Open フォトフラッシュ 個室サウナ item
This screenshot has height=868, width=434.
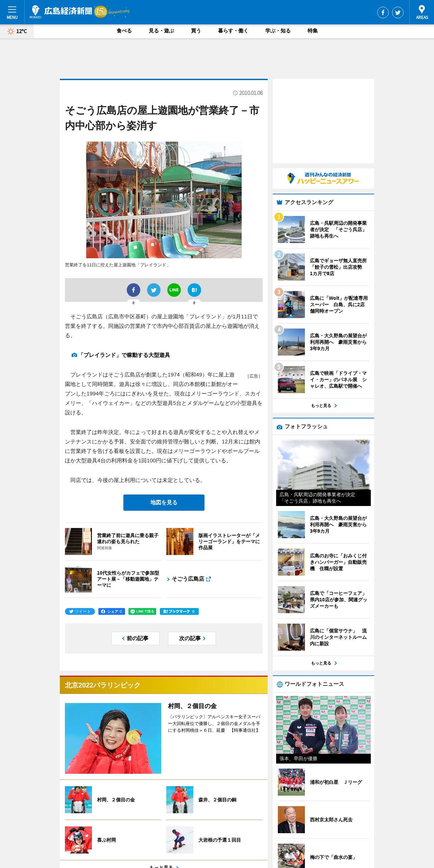tap(323, 637)
